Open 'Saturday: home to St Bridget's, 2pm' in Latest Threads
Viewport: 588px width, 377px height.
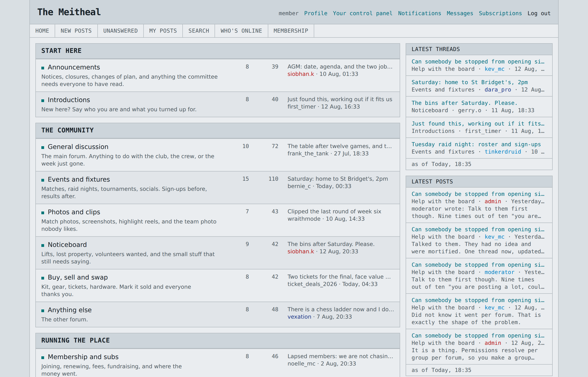click(x=470, y=82)
